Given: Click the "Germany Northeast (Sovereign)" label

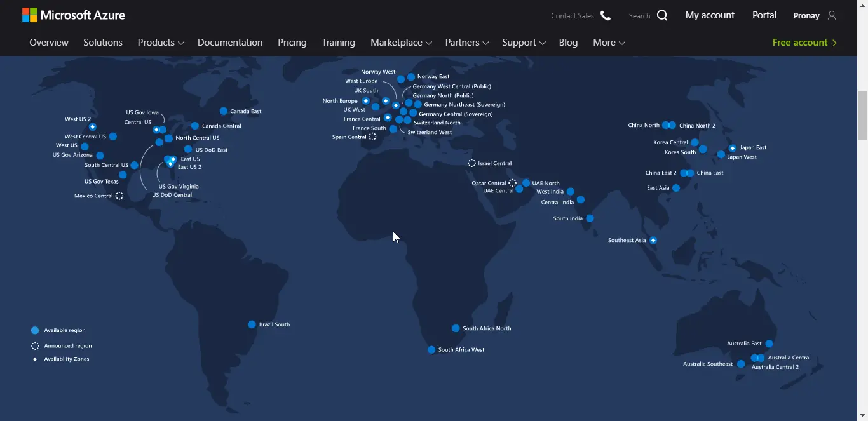Looking at the screenshot, I should coord(465,105).
